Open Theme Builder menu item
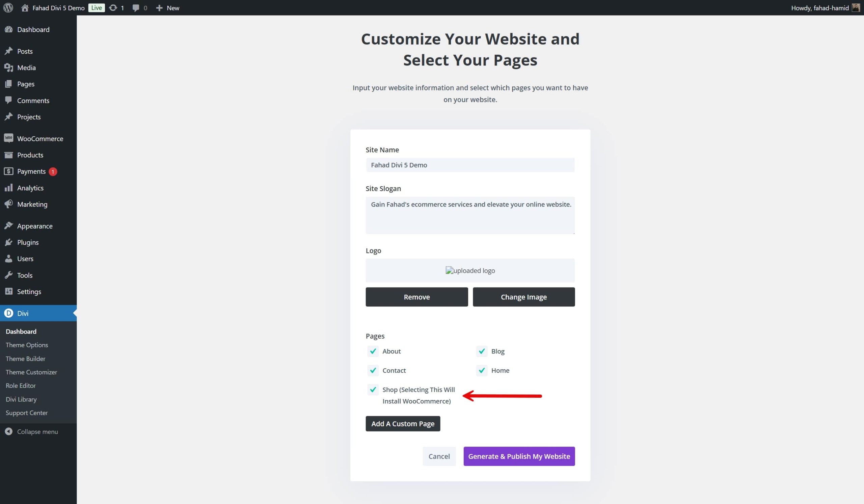864x504 pixels. coord(25,358)
